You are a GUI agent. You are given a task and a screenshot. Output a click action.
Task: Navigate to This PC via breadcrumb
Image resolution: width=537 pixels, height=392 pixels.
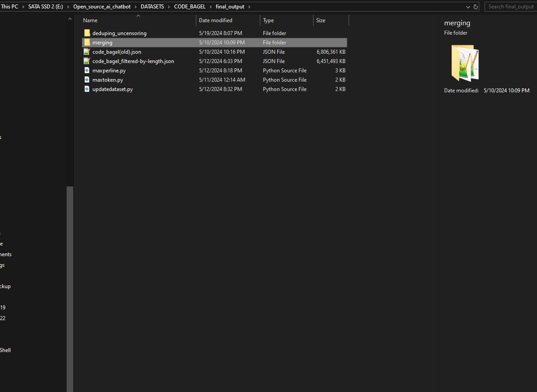click(x=9, y=6)
